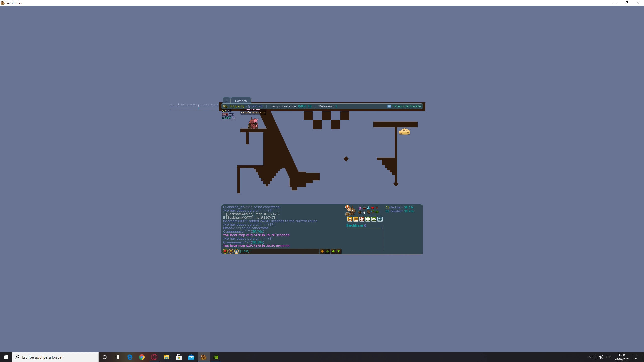Image resolution: width=644 pixels, height=362 pixels.
Task: Trigger the red heart kiss emote
Action: (x=373, y=208)
